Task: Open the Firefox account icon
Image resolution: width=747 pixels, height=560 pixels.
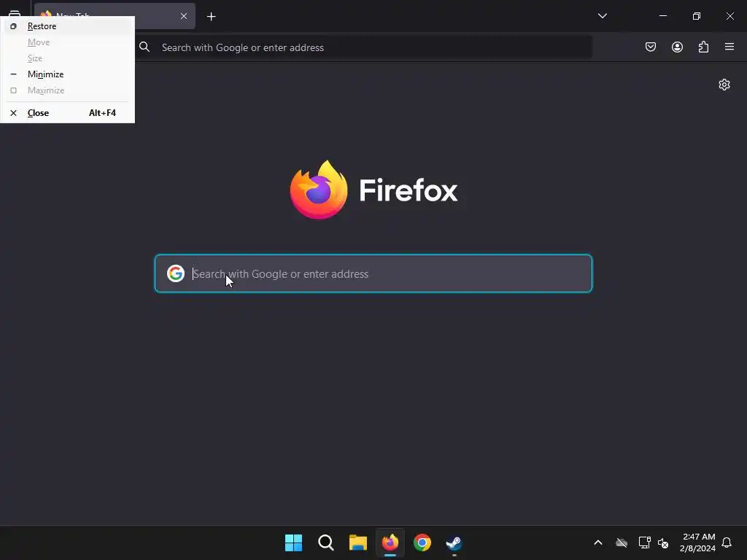Action: click(x=677, y=47)
